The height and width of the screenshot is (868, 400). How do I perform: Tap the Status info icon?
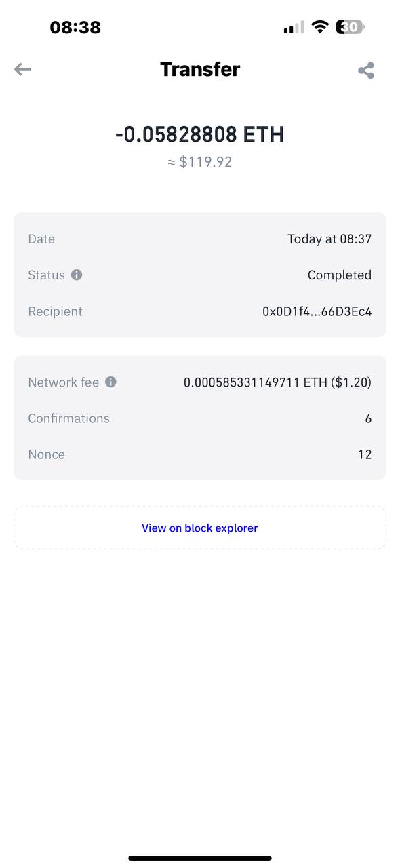pos(77,275)
